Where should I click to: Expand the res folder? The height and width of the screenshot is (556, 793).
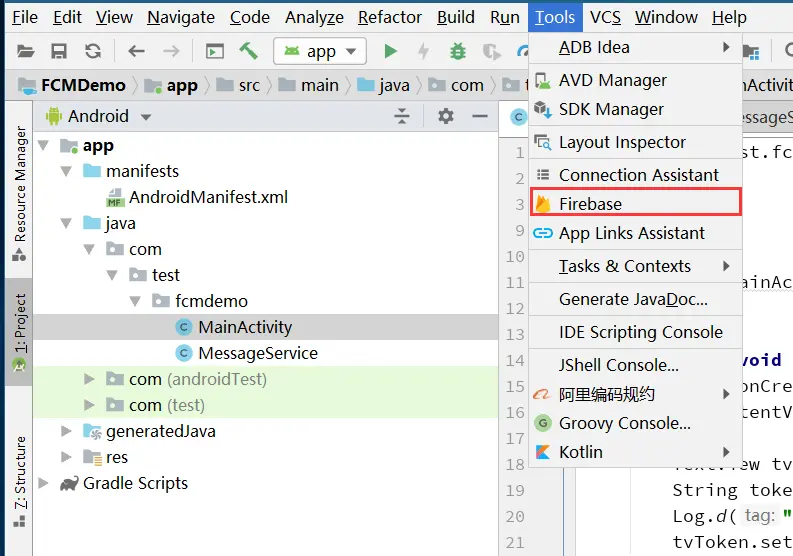(66, 457)
